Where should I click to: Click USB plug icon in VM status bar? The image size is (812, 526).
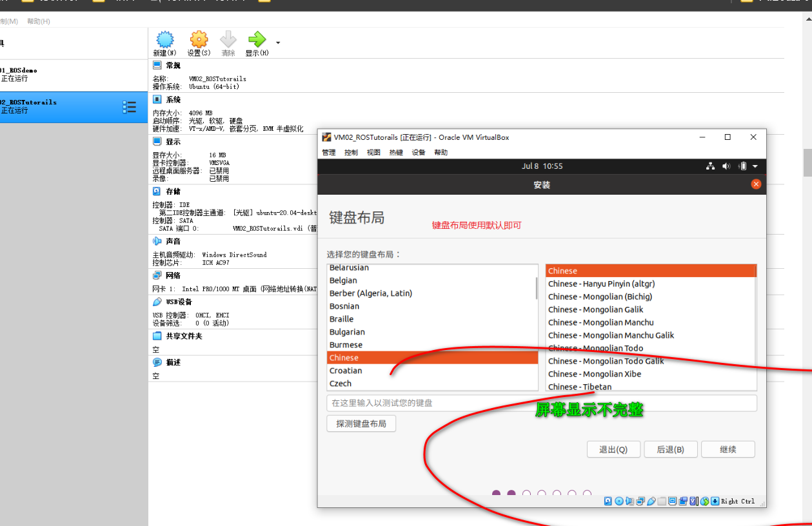click(651, 501)
